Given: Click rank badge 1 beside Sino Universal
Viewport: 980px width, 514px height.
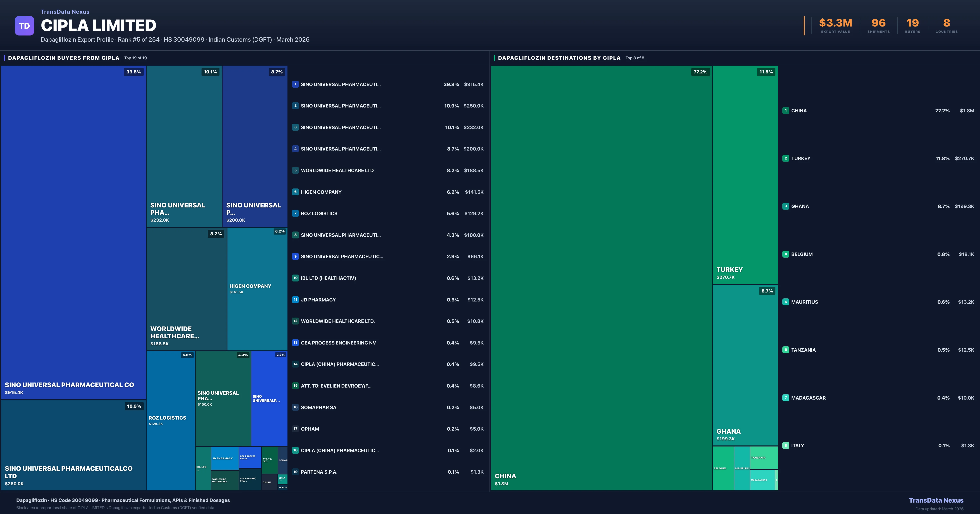Looking at the screenshot, I should click(295, 84).
